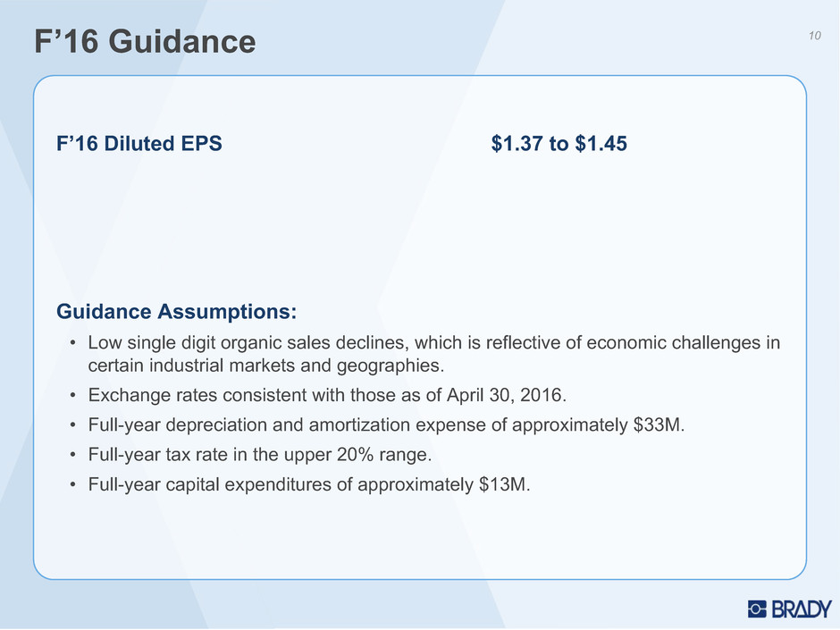Click the bullet dot before Exchange rates

point(72,396)
